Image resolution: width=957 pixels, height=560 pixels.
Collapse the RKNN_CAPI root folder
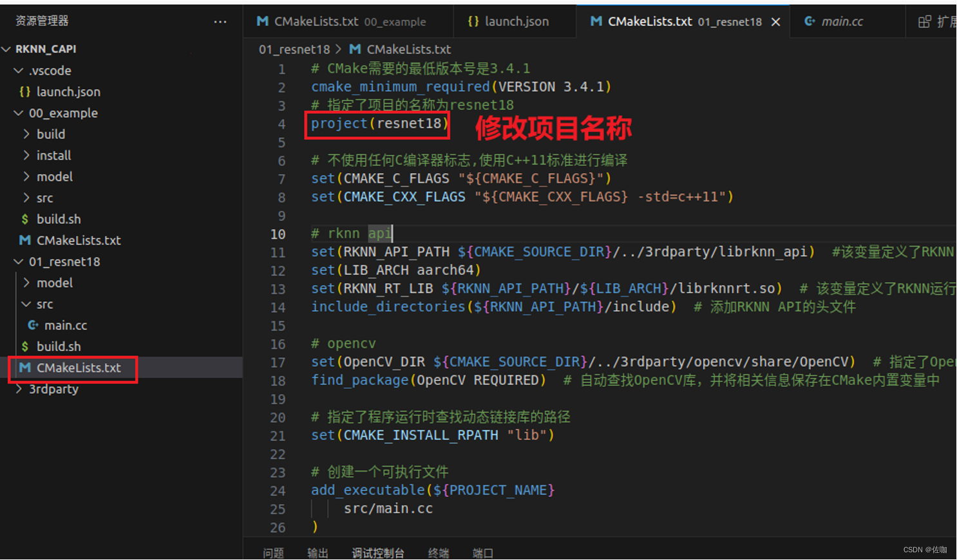[6, 49]
